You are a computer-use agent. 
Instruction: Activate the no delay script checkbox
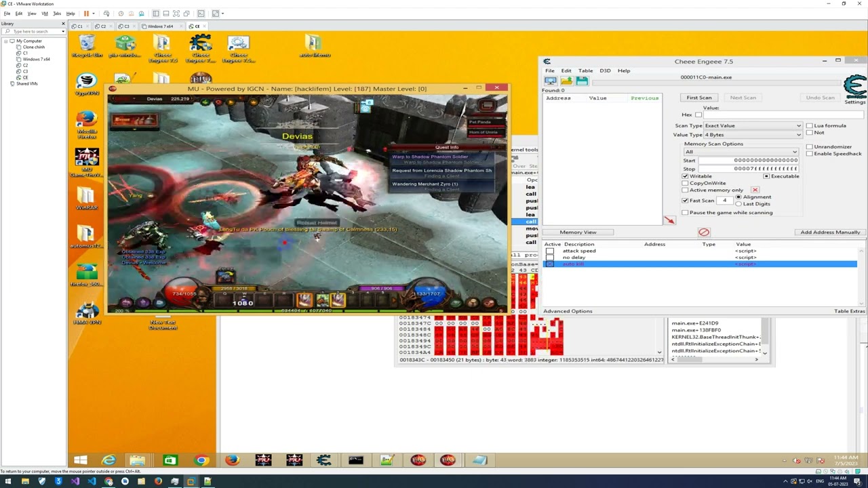(550, 258)
